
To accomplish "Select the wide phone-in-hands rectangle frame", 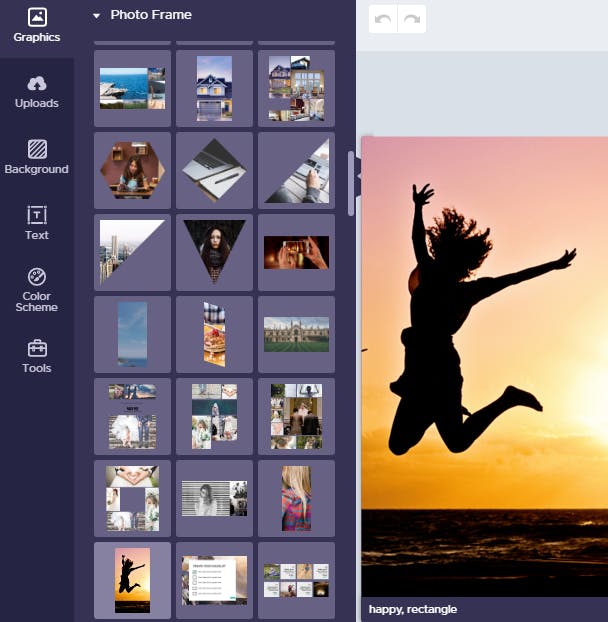I will click(296, 252).
